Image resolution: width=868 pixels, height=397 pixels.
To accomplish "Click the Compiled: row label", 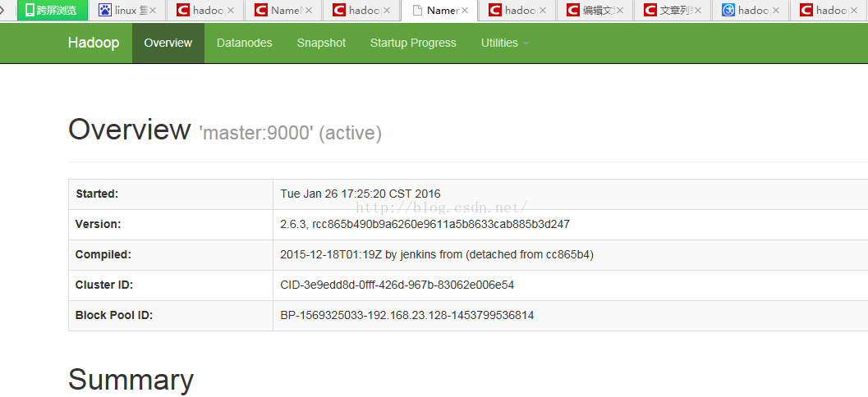I will coord(103,255).
